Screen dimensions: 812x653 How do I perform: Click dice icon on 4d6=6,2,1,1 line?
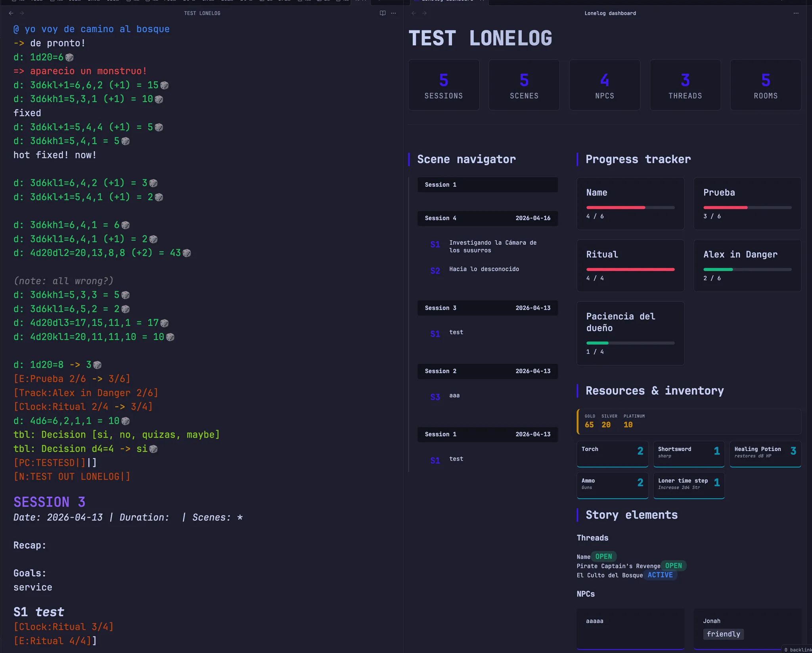click(125, 421)
